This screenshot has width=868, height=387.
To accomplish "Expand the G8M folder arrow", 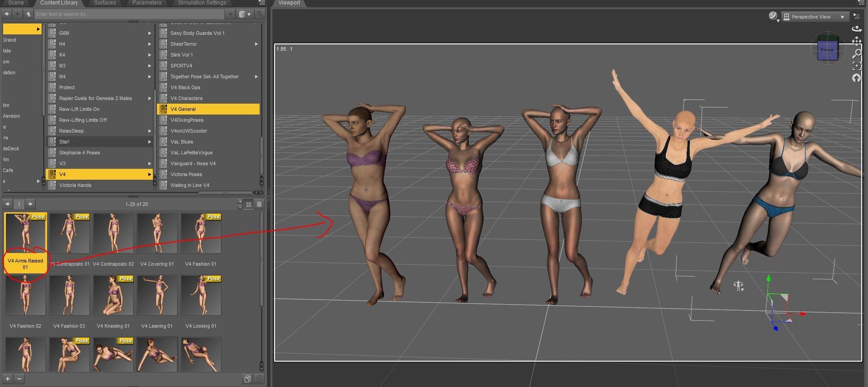I will tap(149, 33).
